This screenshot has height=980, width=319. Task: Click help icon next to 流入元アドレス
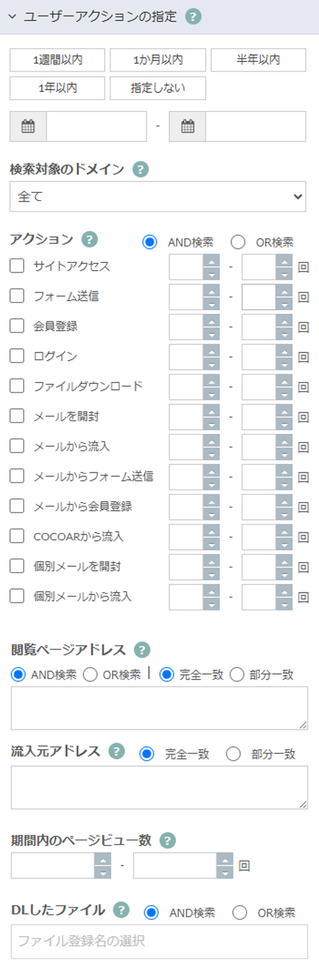117,751
